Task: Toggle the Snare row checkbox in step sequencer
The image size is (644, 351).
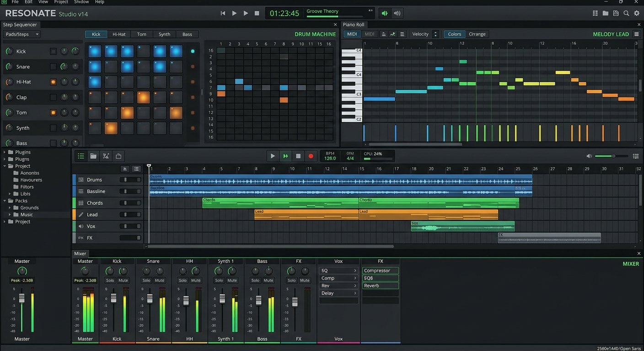Action: point(54,67)
